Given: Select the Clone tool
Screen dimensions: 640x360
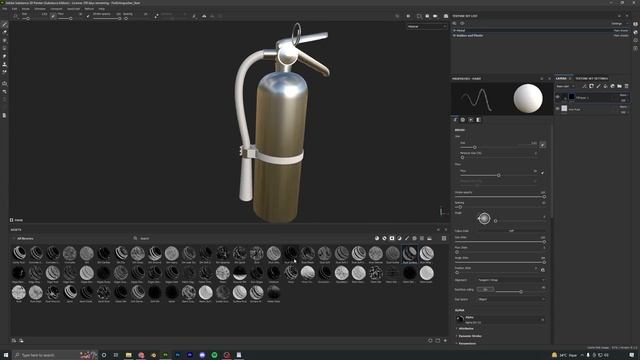Looking at the screenshot, I should pyautogui.click(x=4, y=64).
